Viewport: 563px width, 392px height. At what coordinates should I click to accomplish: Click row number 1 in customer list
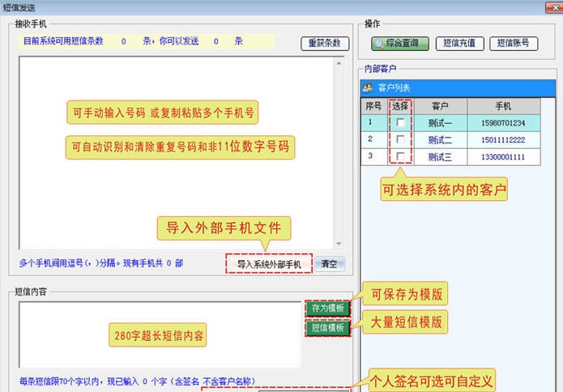tap(370, 122)
